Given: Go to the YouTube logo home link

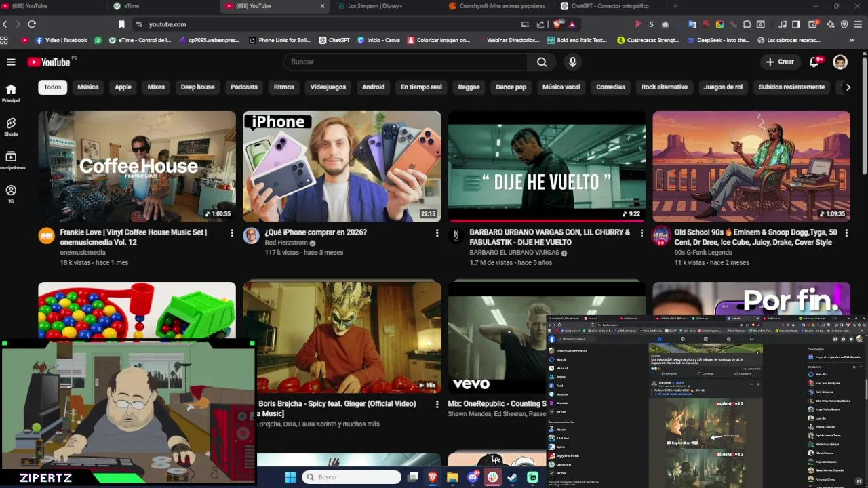Looking at the screenshot, I should point(49,62).
